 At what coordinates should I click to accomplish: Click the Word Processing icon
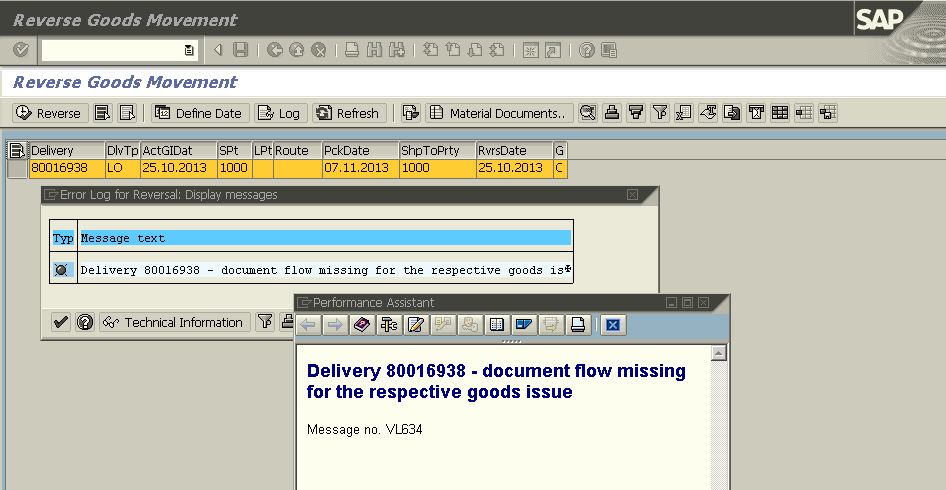[708, 113]
